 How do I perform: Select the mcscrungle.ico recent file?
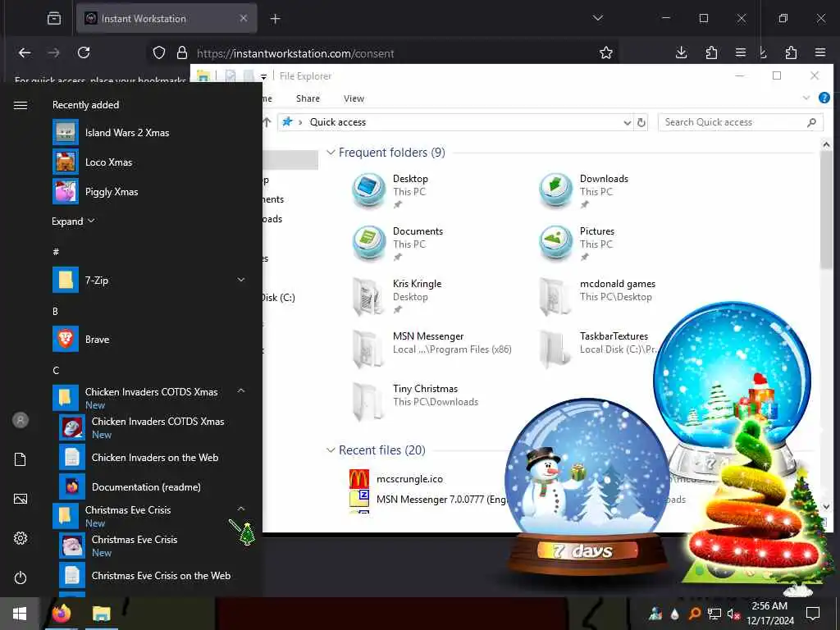point(410,479)
